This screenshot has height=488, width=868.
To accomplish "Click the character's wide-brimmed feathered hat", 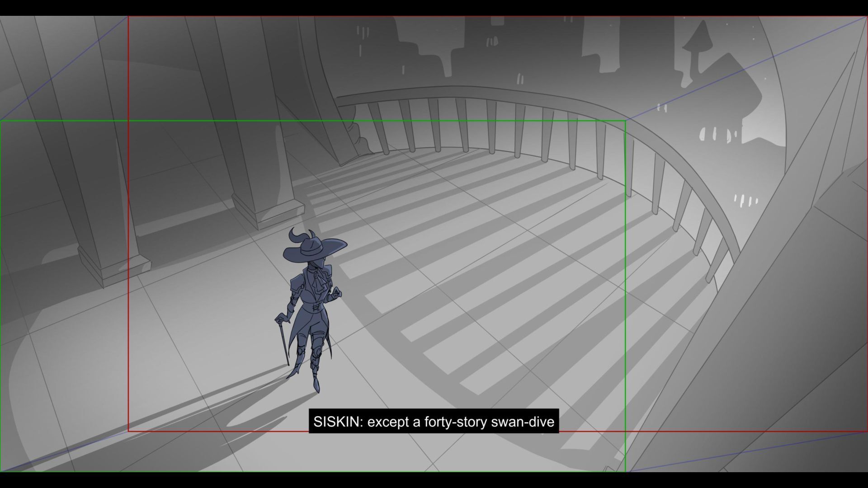I will pyautogui.click(x=314, y=249).
